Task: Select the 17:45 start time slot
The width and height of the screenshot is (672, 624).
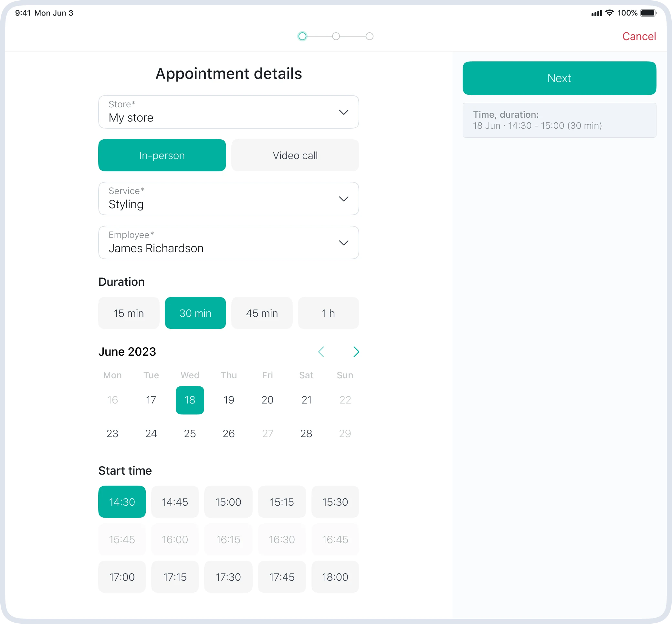Action: click(282, 577)
